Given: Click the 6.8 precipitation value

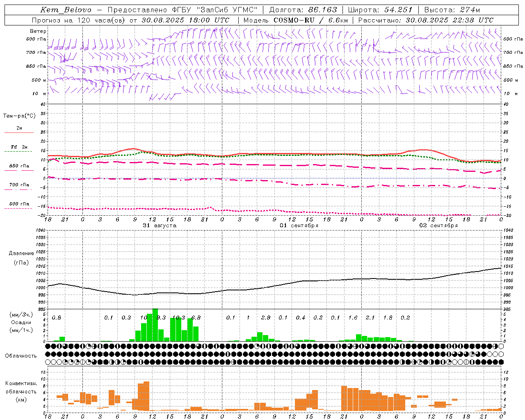Looking at the screenshot, I should (196, 318).
